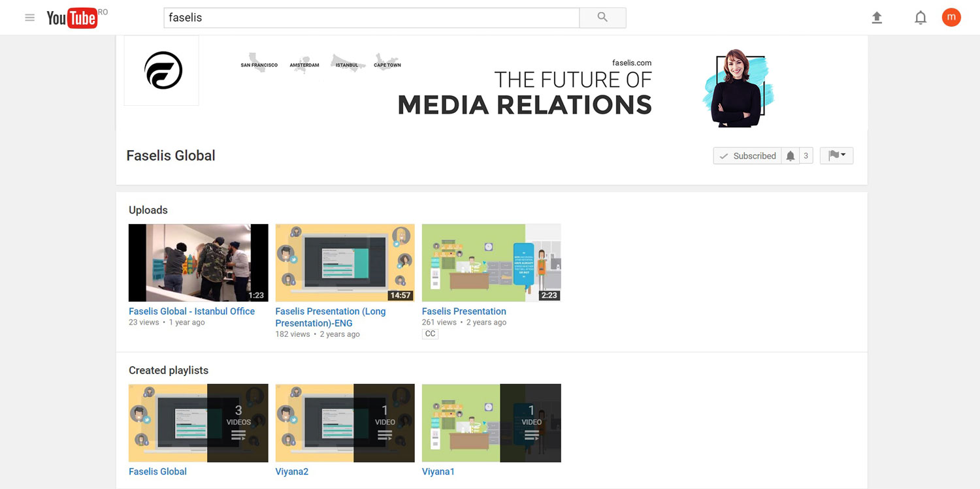Click the search magnifier button
Image resolution: width=980 pixels, height=489 pixels.
[602, 18]
